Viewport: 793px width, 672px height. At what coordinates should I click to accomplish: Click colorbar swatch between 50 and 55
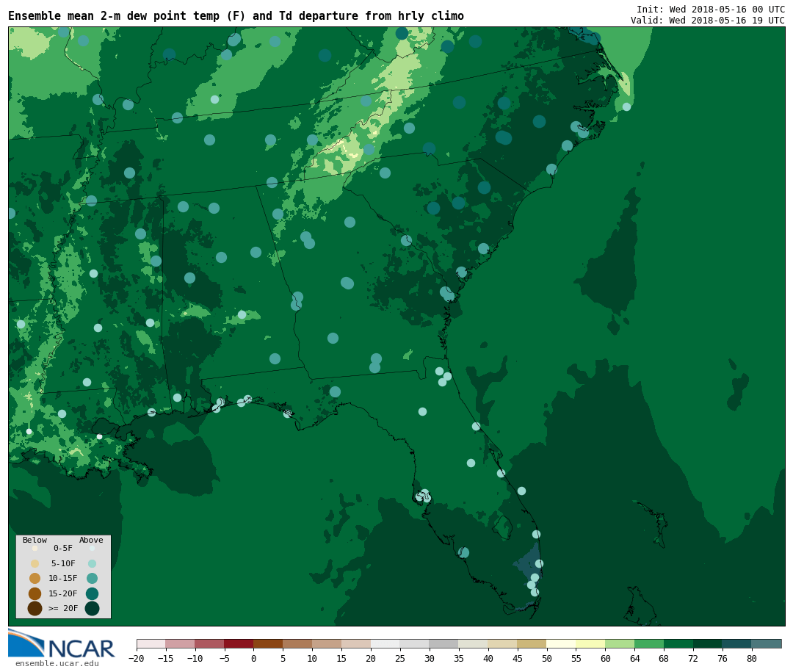[x=561, y=643]
